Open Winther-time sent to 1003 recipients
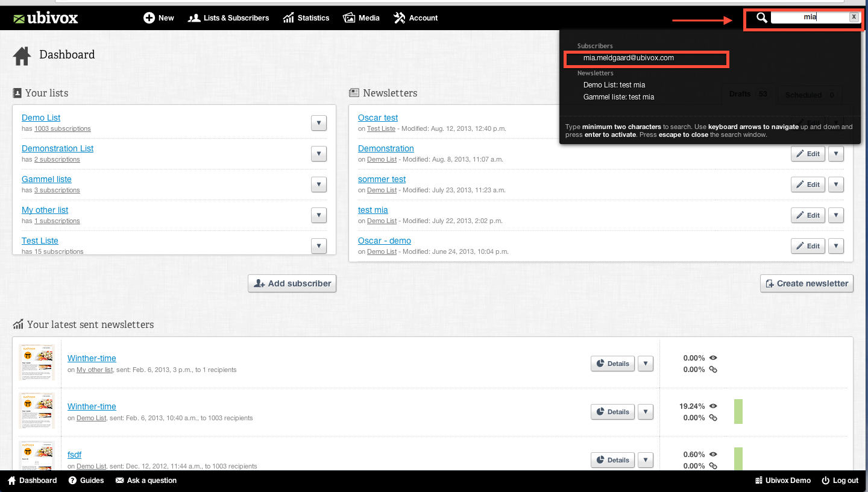Image resolution: width=868 pixels, height=492 pixels. point(92,406)
